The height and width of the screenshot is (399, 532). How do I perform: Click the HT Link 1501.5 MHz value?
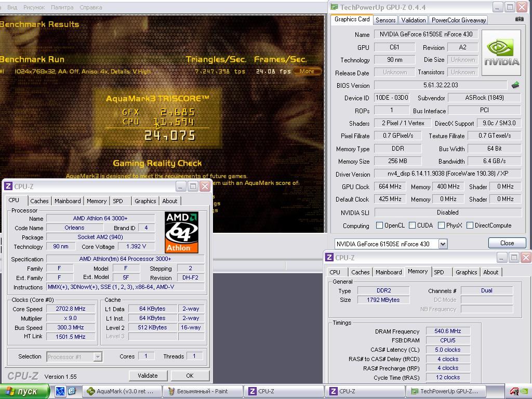[71, 337]
